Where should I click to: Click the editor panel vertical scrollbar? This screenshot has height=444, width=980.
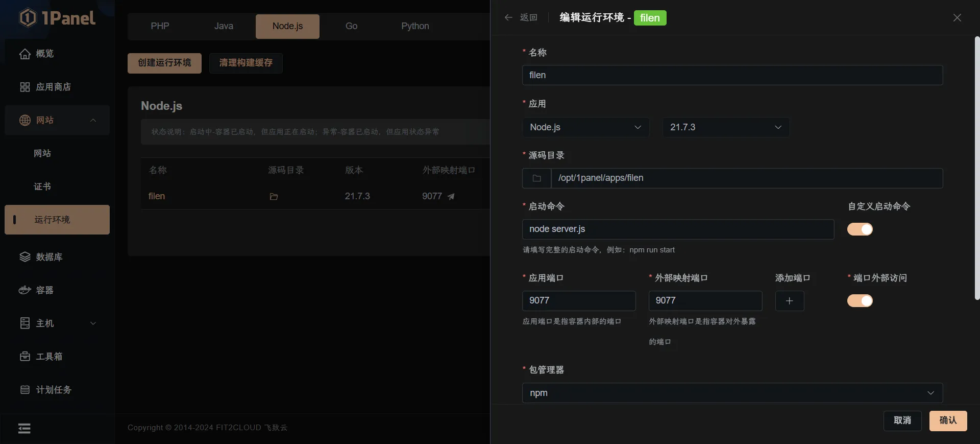[977, 168]
